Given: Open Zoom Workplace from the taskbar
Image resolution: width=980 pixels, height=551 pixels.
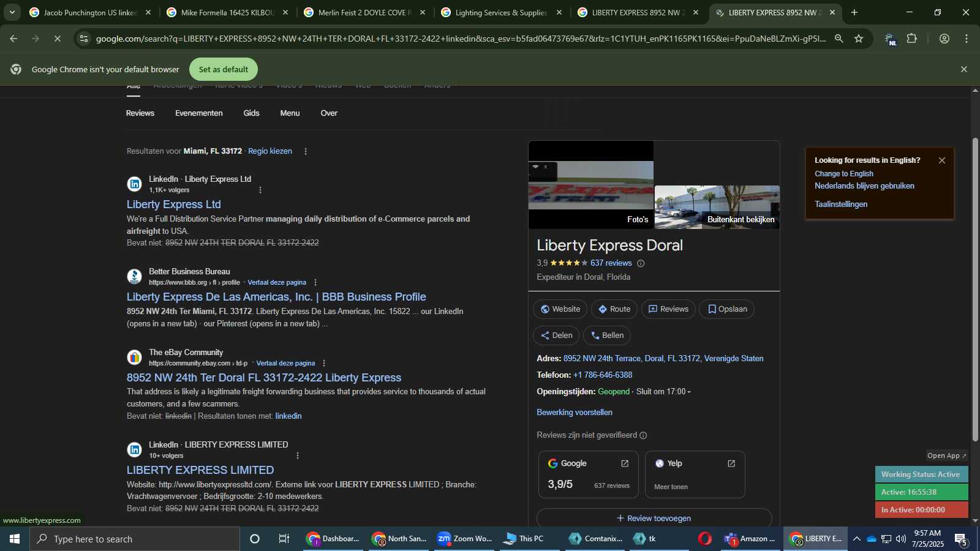Looking at the screenshot, I should pos(464,539).
